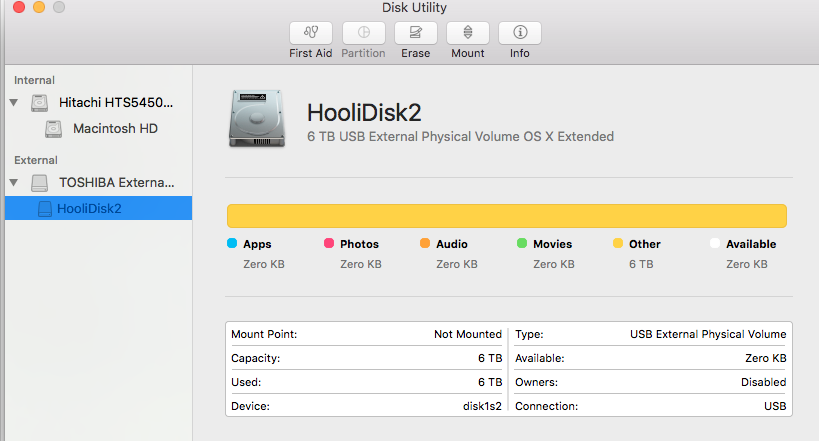Click the Connection 'USB' value

tap(775, 407)
